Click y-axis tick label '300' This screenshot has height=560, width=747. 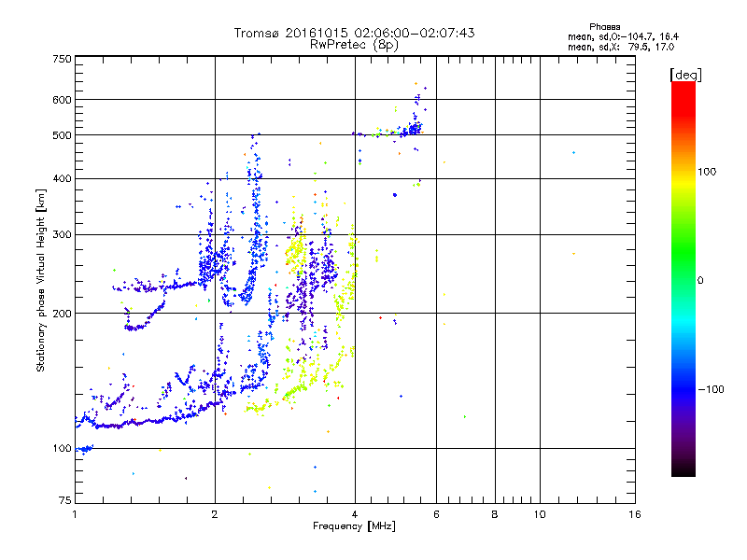tap(63, 235)
